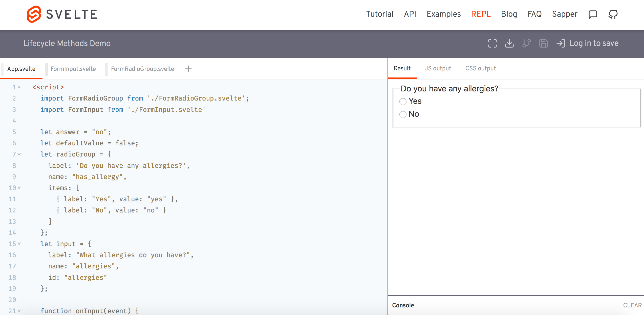This screenshot has width=644, height=315.
Task: Show the Result tab
Action: 402,68
